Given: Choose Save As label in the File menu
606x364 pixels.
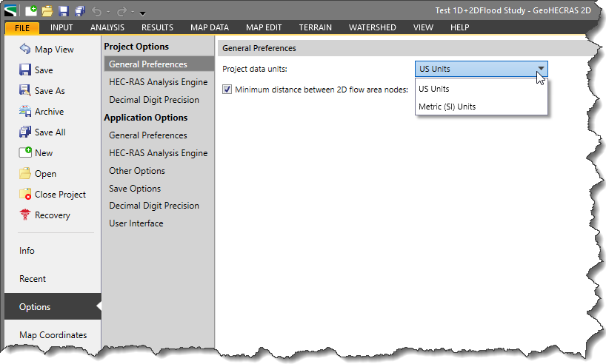Looking at the screenshot, I should point(50,91).
